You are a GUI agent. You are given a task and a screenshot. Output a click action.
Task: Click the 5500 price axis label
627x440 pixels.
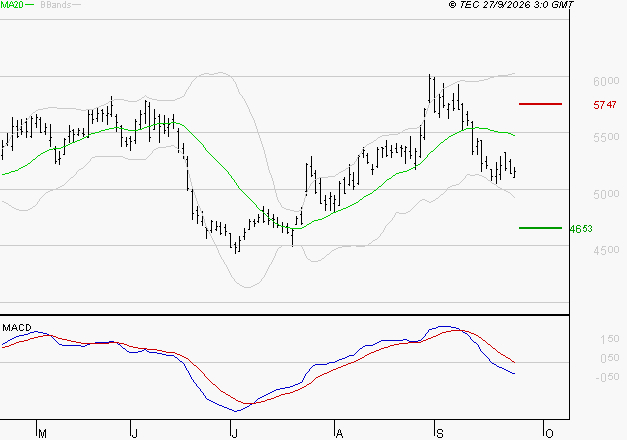click(x=606, y=137)
